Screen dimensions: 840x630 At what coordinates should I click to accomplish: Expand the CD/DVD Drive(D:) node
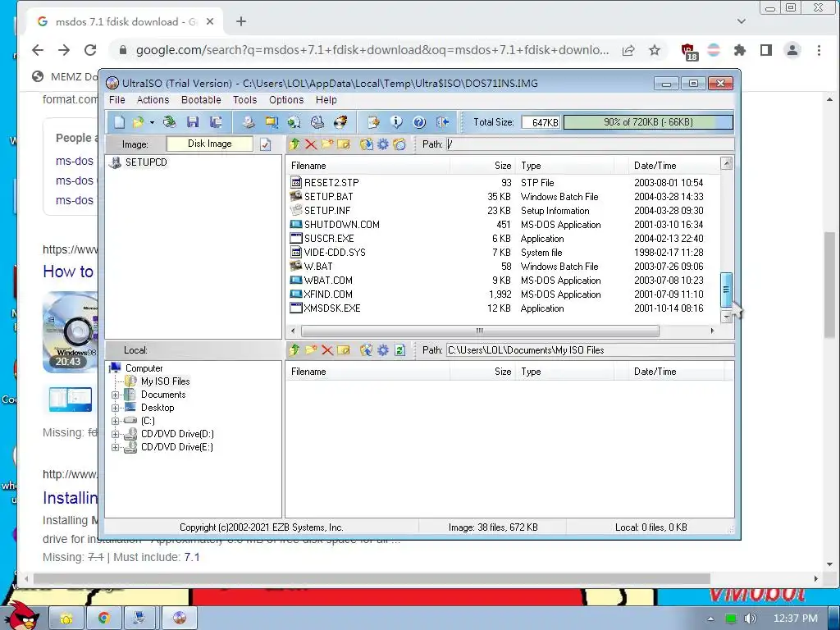click(115, 434)
